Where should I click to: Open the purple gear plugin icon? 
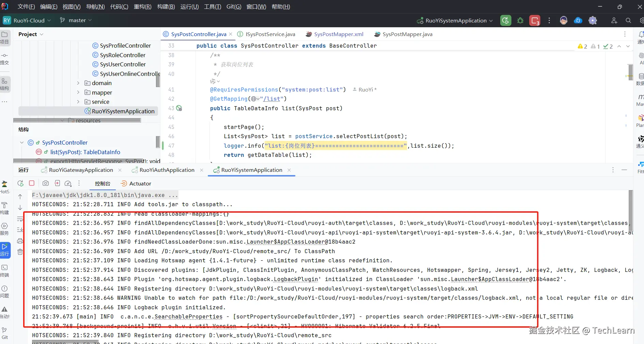593,20
